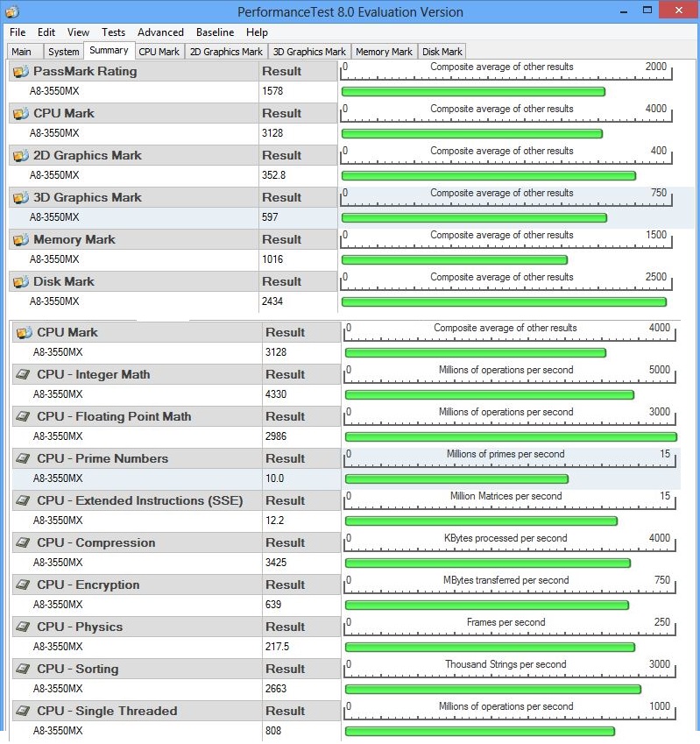The height and width of the screenshot is (744, 700).
Task: Click the Floating Point result value 2986
Action: click(x=276, y=436)
